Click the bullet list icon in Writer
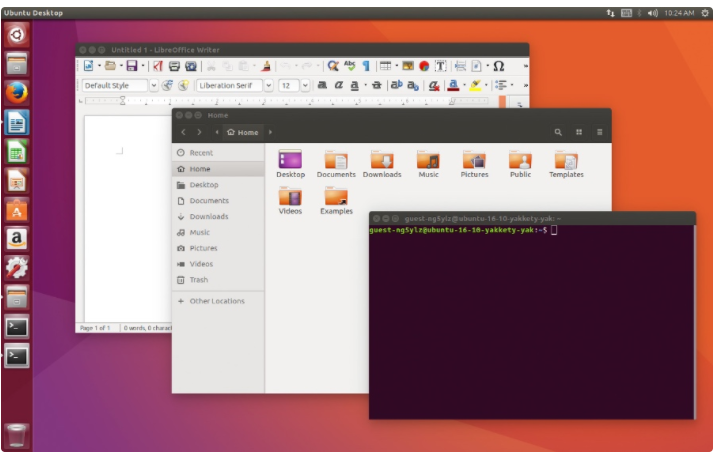This screenshot has width=716, height=456. pos(501,85)
